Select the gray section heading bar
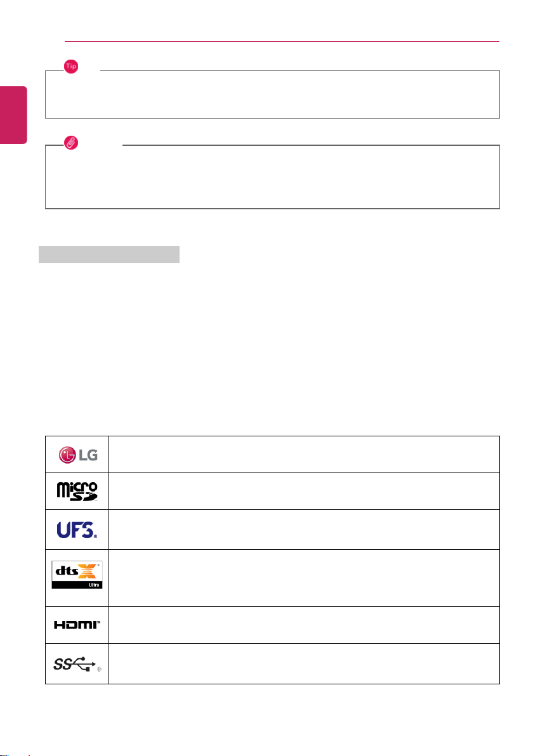The width and height of the screenshot is (533, 756). [x=109, y=254]
